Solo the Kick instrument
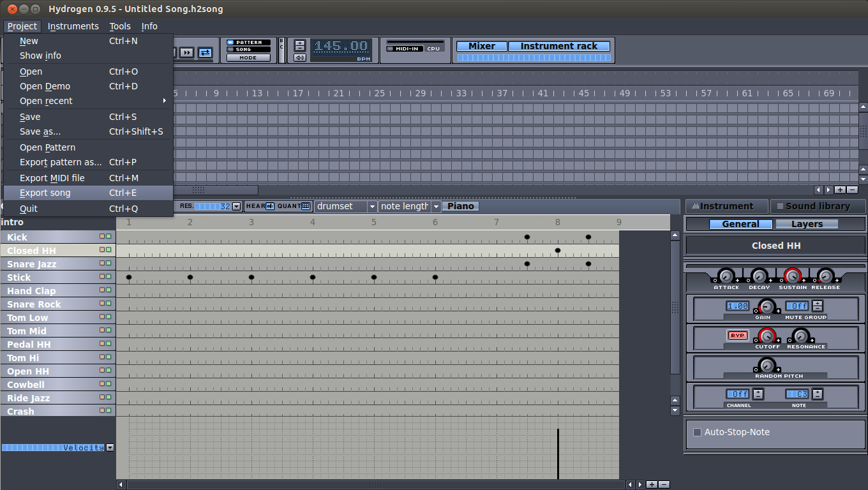 (108, 236)
